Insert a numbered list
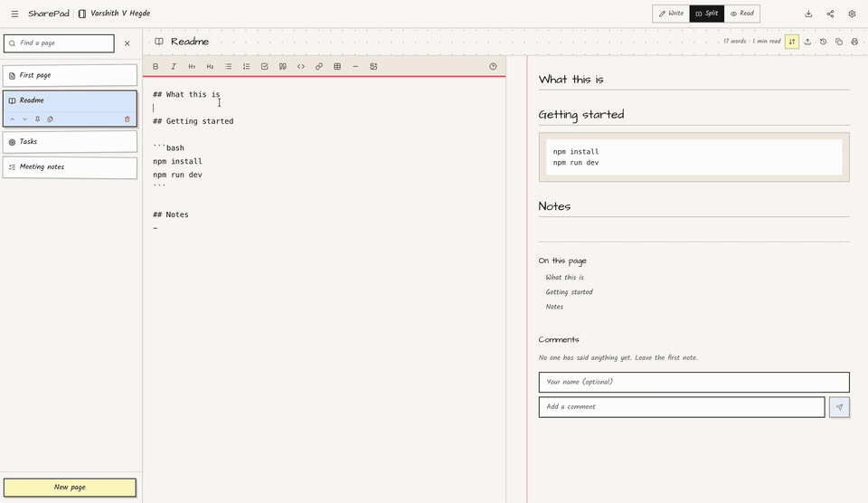This screenshot has height=503, width=868. coord(246,66)
